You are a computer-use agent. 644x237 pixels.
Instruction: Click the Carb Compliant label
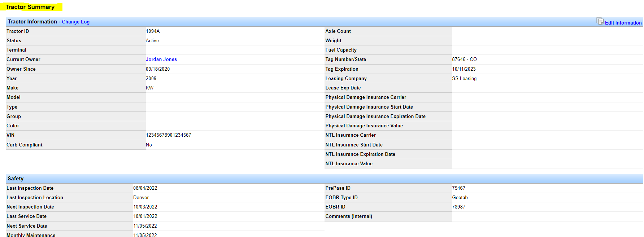point(24,145)
